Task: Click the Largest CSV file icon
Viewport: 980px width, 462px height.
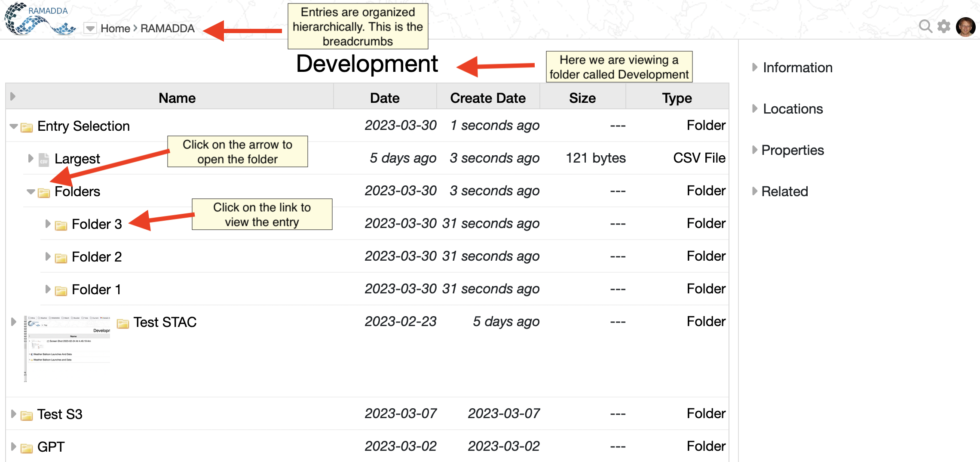Action: pyautogui.click(x=44, y=159)
